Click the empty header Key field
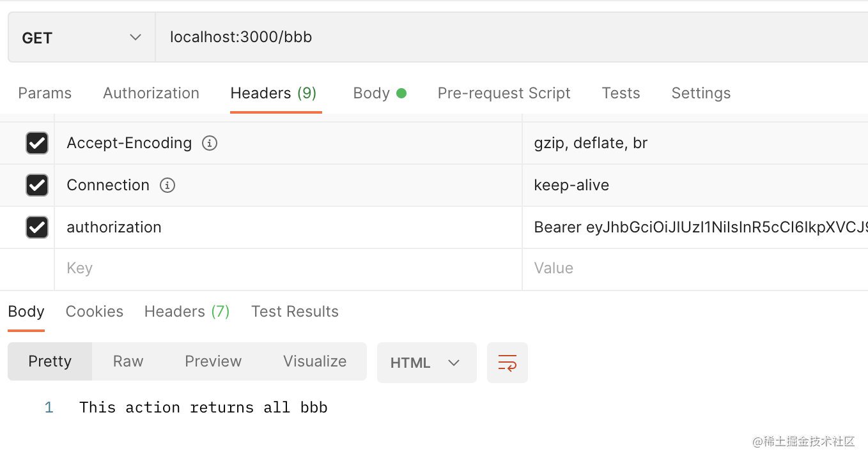The width and height of the screenshot is (868, 461). (288, 268)
